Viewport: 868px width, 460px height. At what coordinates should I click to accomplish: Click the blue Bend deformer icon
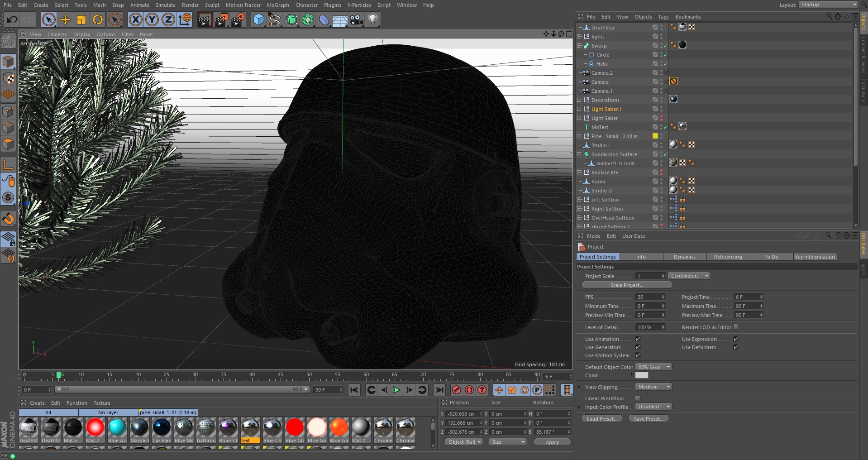(x=324, y=19)
